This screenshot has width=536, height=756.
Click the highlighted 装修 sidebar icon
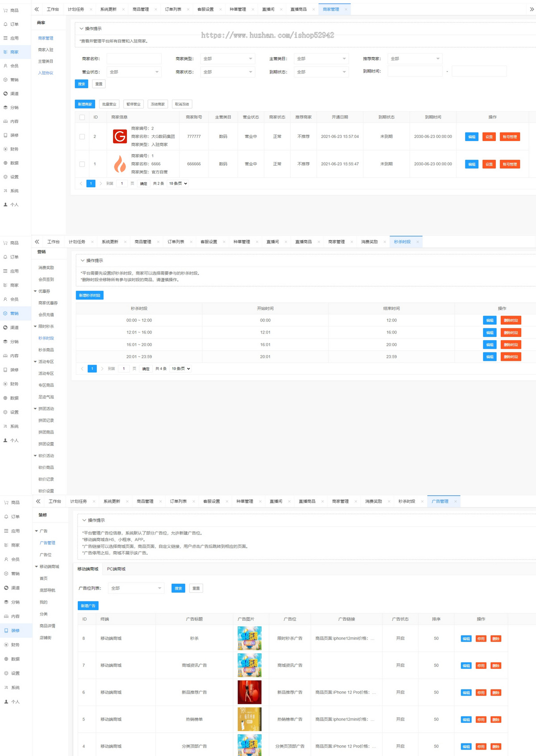pyautogui.click(x=6, y=631)
